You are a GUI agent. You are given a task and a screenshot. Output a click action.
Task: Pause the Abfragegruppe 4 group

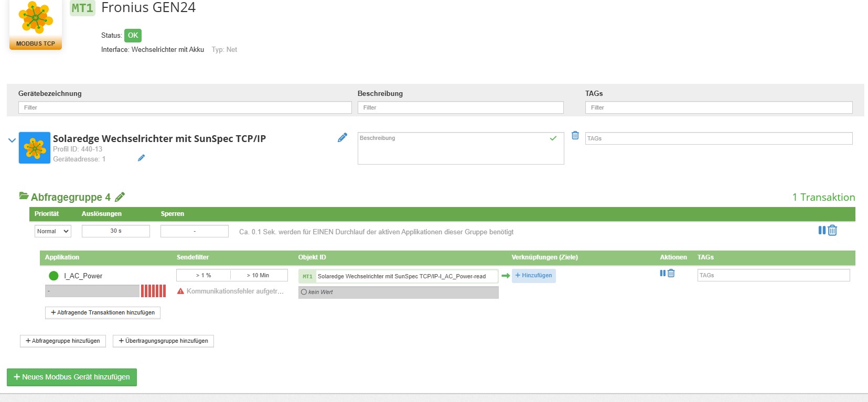click(822, 230)
